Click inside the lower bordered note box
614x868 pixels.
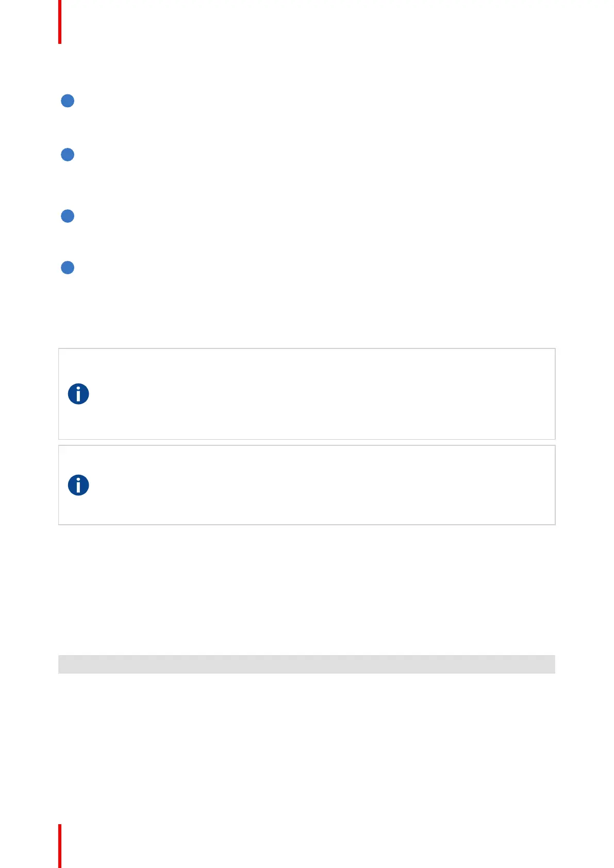tap(307, 485)
